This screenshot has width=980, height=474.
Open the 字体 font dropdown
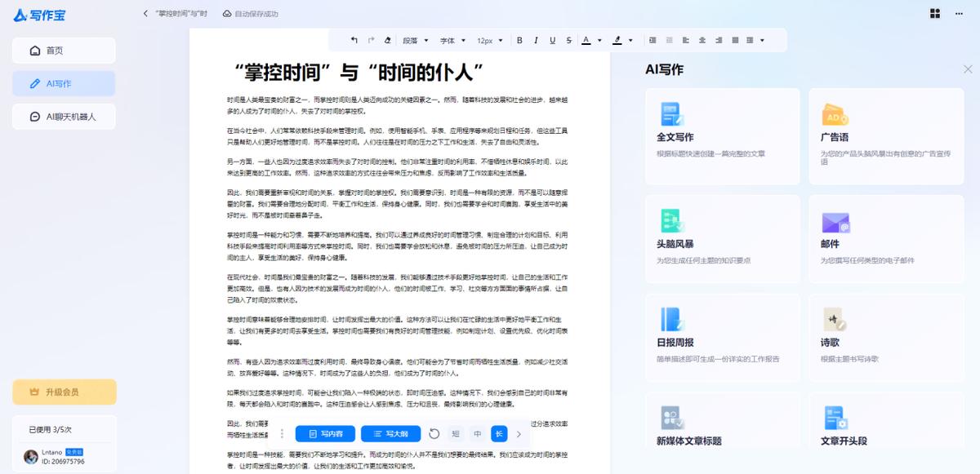tap(453, 40)
